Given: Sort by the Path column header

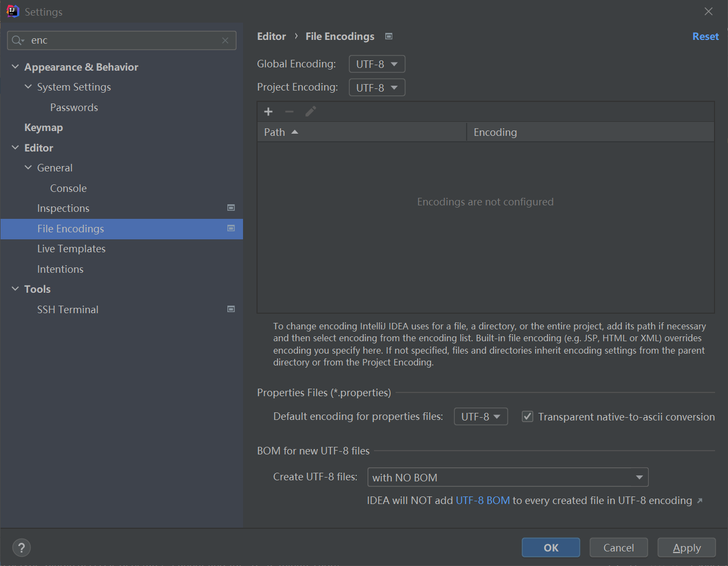Looking at the screenshot, I should (x=362, y=132).
